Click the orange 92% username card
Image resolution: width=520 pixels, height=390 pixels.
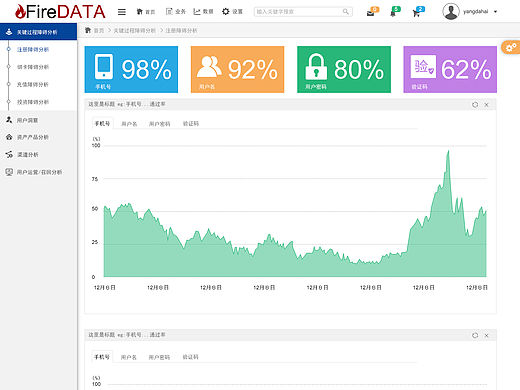pos(237,69)
